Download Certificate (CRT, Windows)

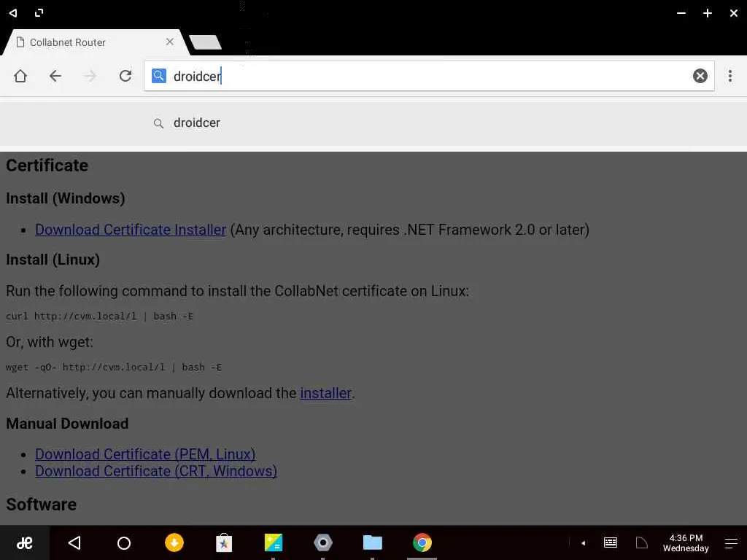(156, 471)
